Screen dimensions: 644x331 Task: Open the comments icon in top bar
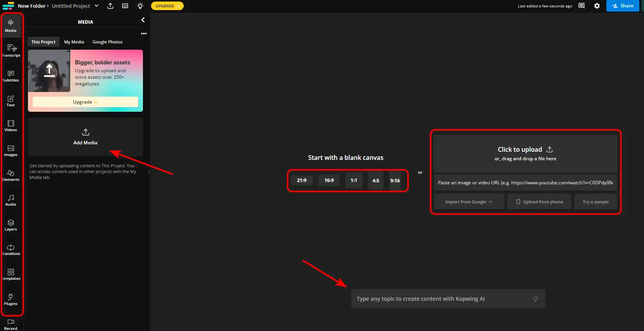pyautogui.click(x=581, y=6)
